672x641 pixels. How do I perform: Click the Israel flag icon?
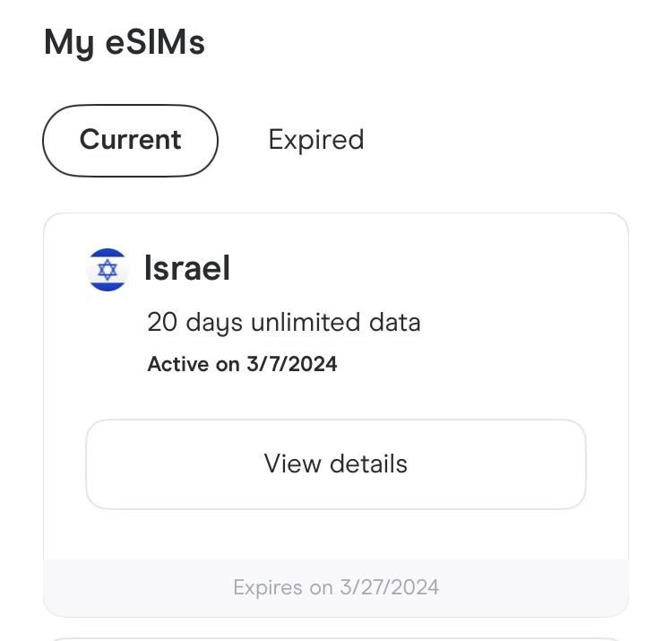[108, 270]
